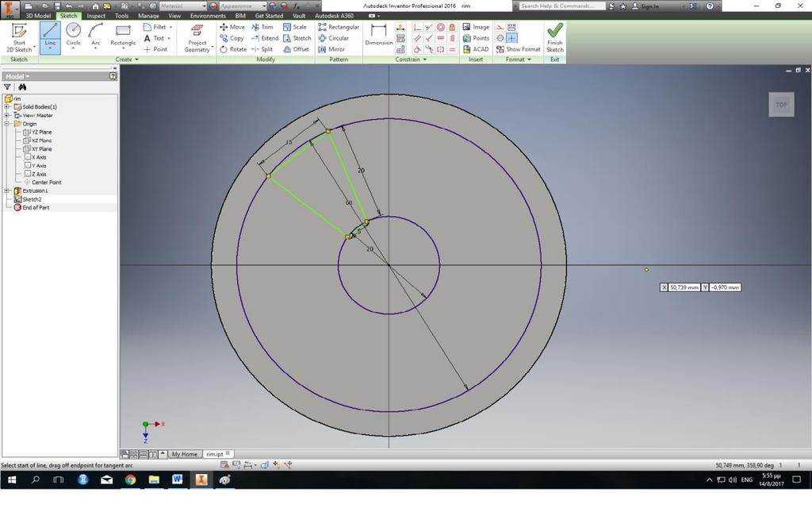
Task: Click the Start 2D Sketch button
Action: (x=19, y=38)
